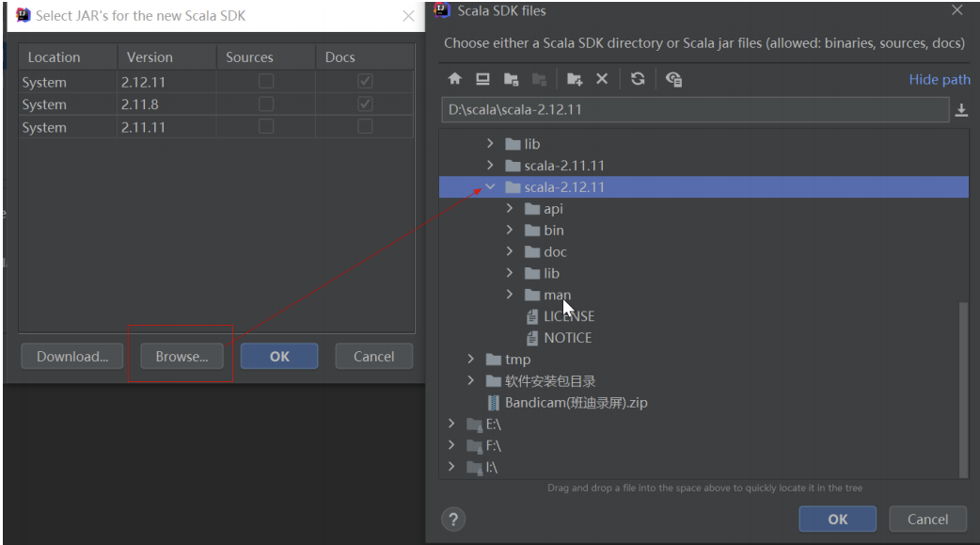Screen dimensions: 980x545
Task: Enable Docs checkbox for Scala 2.11.11
Action: tap(365, 127)
